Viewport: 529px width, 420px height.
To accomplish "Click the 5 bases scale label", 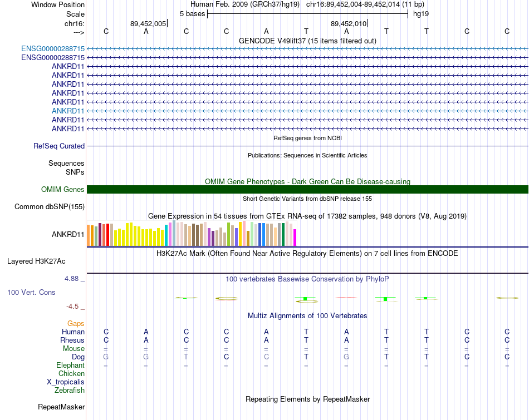I will [x=192, y=14].
